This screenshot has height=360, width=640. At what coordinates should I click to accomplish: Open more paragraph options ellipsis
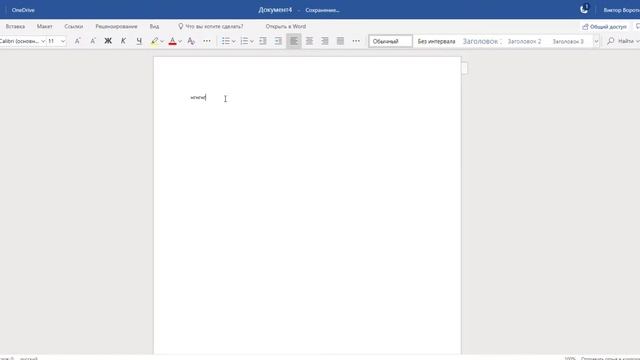[356, 41]
